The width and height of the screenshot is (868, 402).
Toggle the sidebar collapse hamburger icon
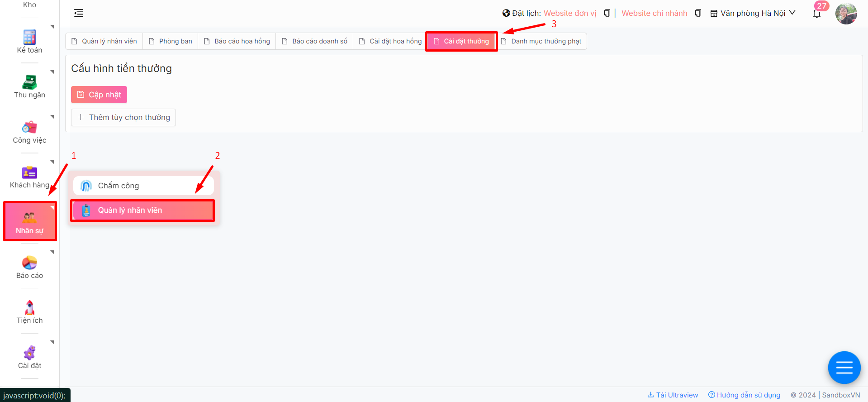[x=79, y=13]
